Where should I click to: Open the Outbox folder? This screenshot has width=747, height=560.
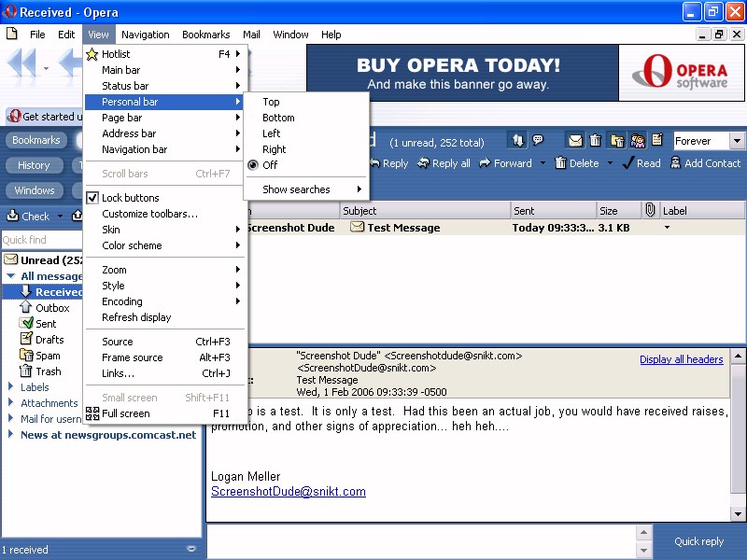pos(45,308)
